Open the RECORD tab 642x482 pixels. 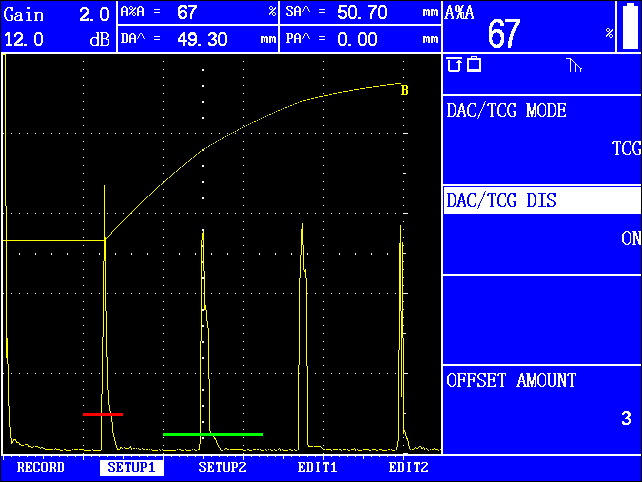pos(41,468)
